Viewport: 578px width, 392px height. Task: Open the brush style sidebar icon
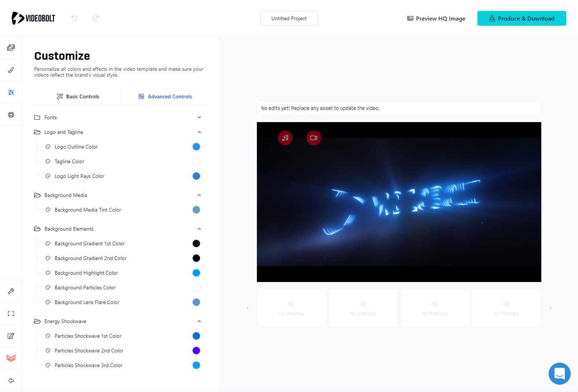point(11,70)
